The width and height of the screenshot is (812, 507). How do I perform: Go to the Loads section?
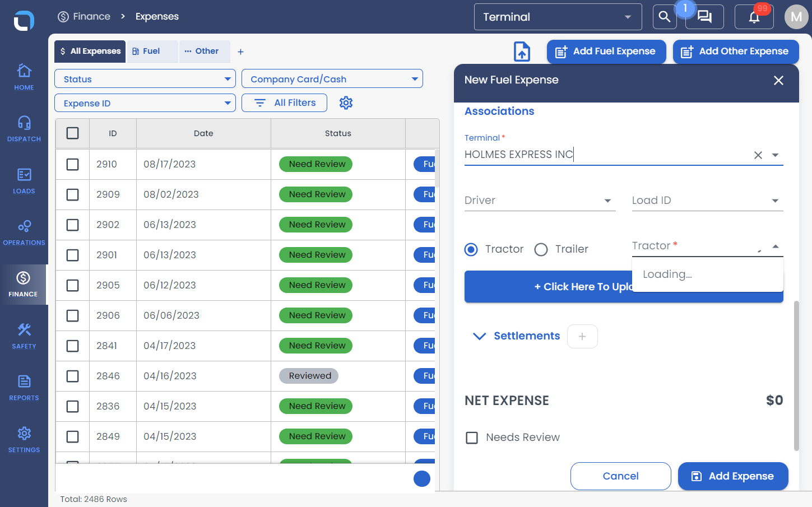pos(24,180)
